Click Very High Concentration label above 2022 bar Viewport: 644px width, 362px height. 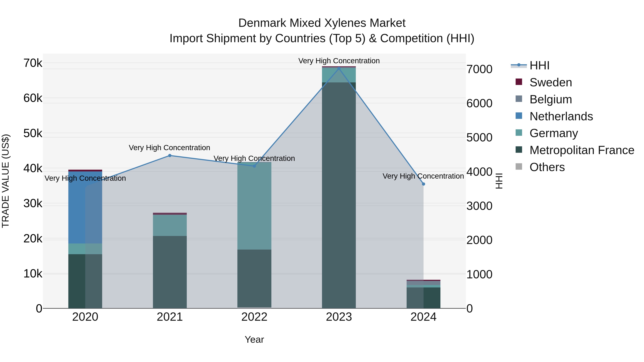coord(254,158)
